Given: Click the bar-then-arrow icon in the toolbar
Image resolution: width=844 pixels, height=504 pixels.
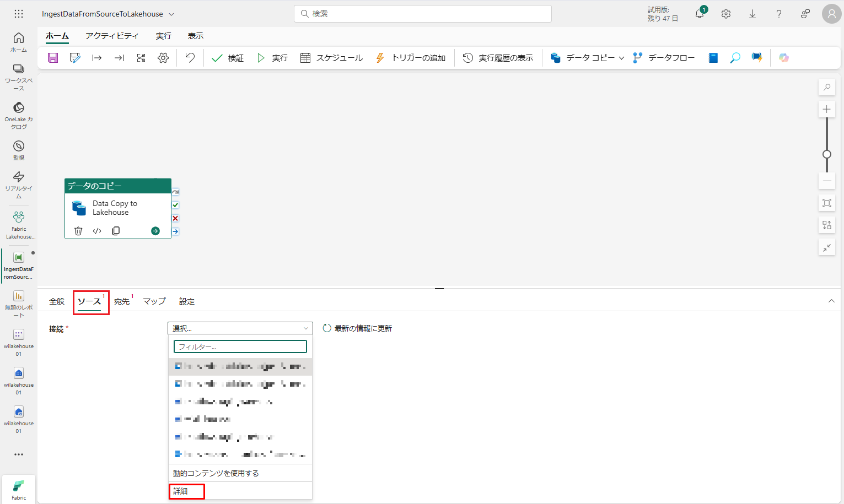Looking at the screenshot, I should (97, 58).
